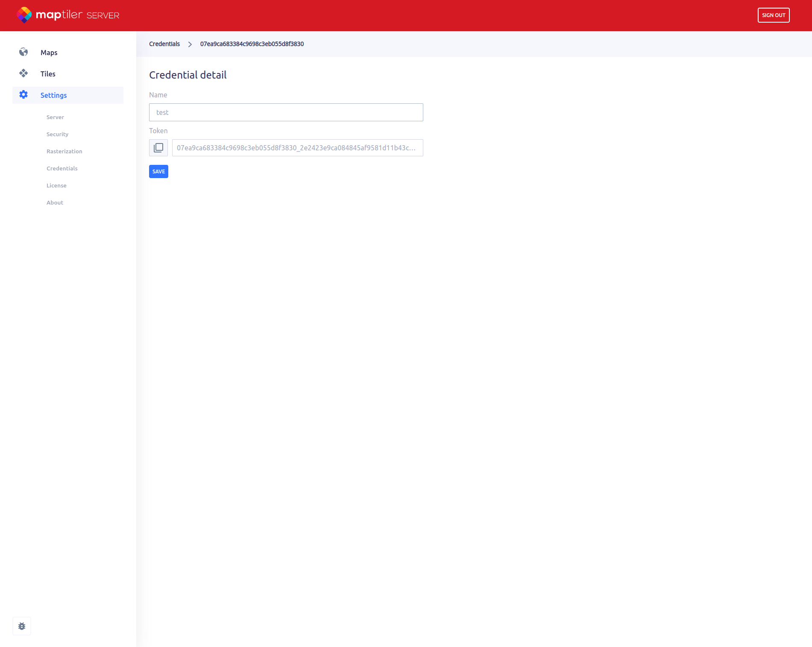Go to Server settings
Viewport: 812px width, 647px height.
pyautogui.click(x=55, y=117)
